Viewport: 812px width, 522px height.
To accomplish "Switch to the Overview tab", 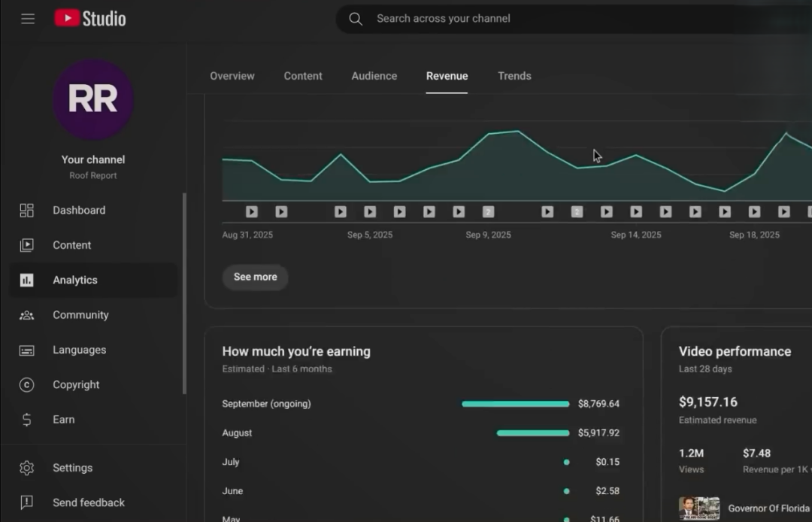I will [x=232, y=76].
